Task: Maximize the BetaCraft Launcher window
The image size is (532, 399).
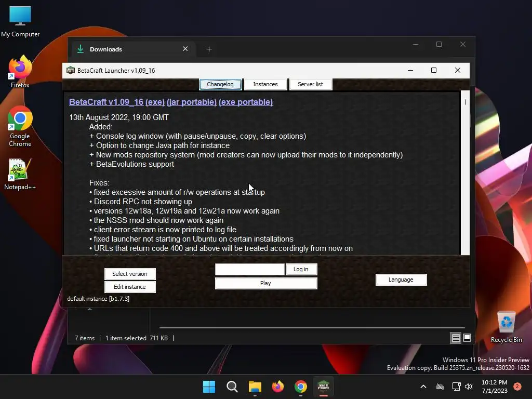Action: (x=434, y=70)
